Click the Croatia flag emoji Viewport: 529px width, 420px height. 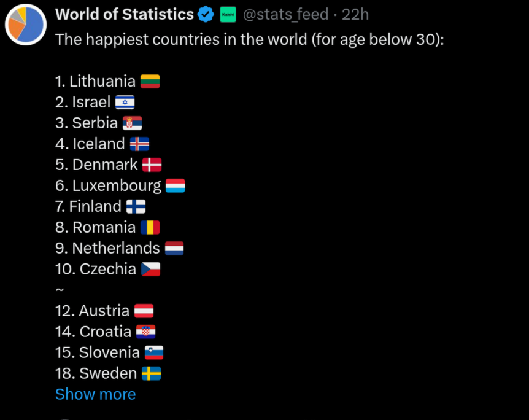[145, 332]
